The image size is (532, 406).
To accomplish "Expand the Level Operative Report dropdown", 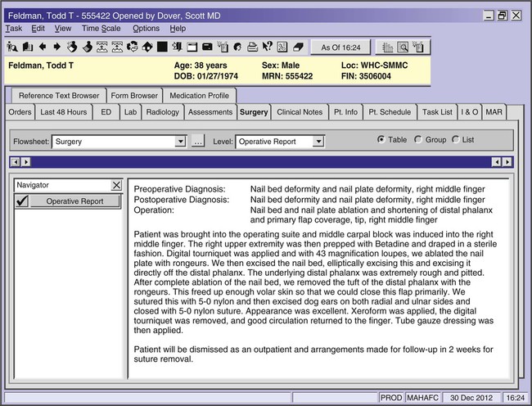I will pos(318,142).
